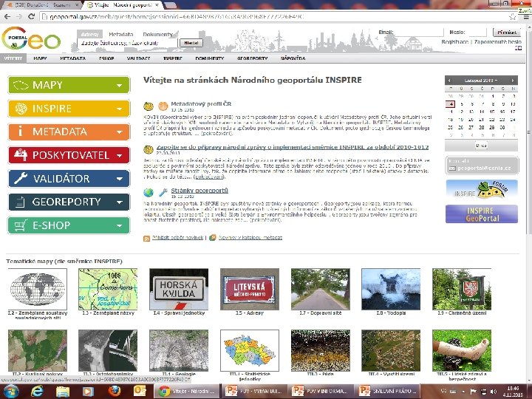This screenshot has height=399, width=532.
Task: Open the purple INSPIRE GeoPortal banner
Action: pyautogui.click(x=482, y=214)
